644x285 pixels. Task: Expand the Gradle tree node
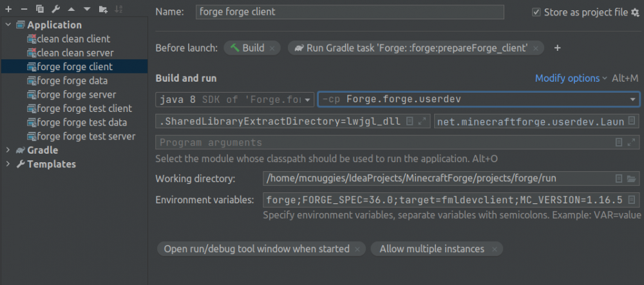click(8, 150)
